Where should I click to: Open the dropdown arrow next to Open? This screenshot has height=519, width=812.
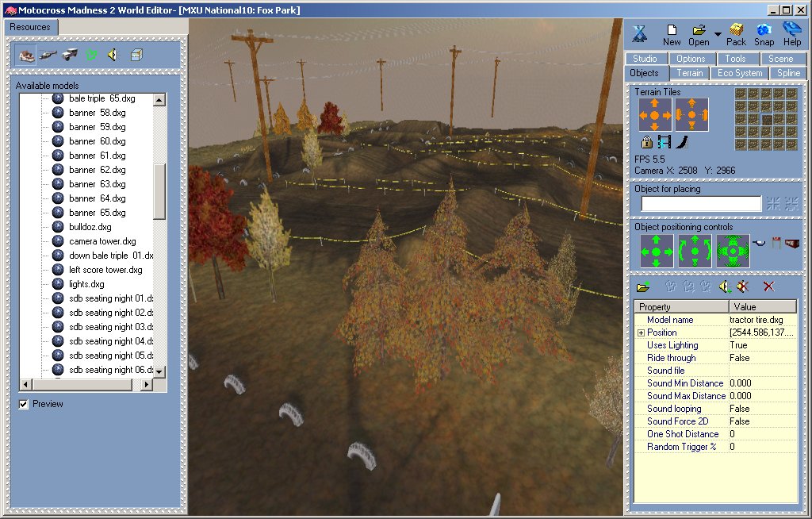pos(718,34)
